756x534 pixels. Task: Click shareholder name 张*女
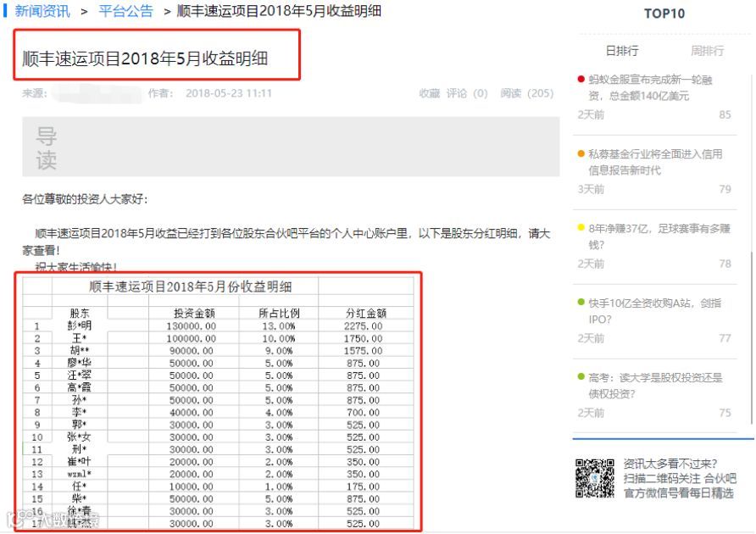(x=80, y=437)
